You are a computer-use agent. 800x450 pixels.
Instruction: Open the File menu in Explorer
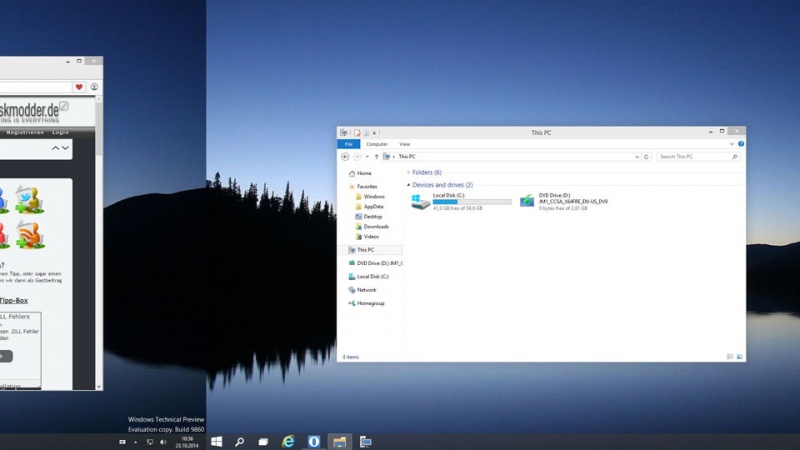point(349,144)
